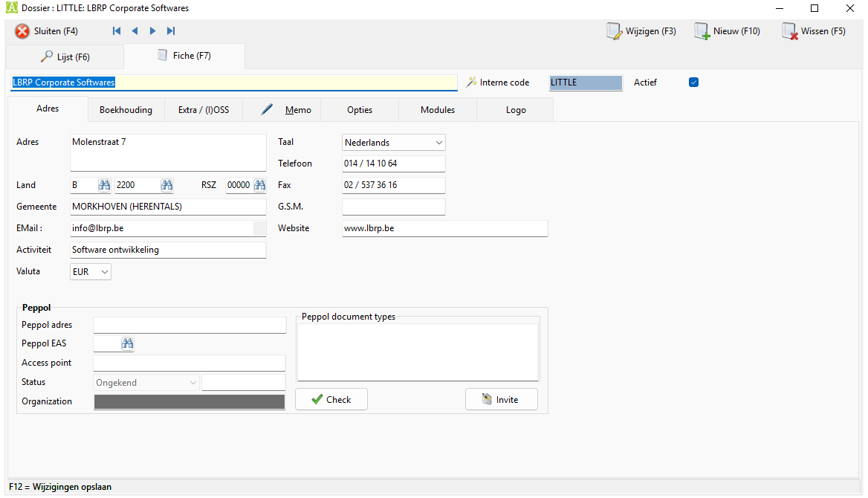Click the Website field www.lbrp.be

point(445,228)
